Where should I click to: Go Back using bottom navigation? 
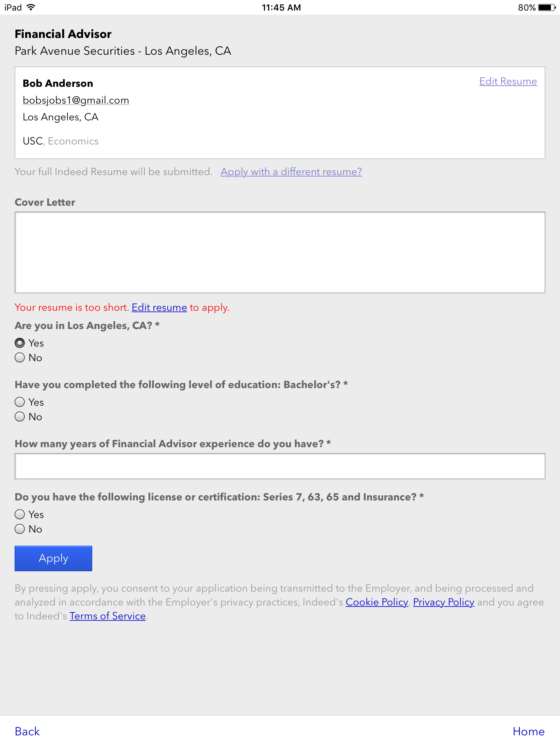(27, 731)
